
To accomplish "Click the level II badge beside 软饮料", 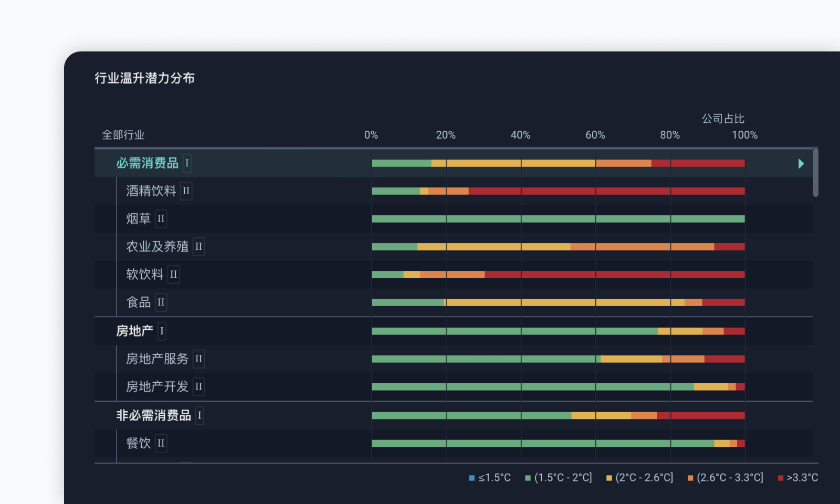I will [173, 275].
